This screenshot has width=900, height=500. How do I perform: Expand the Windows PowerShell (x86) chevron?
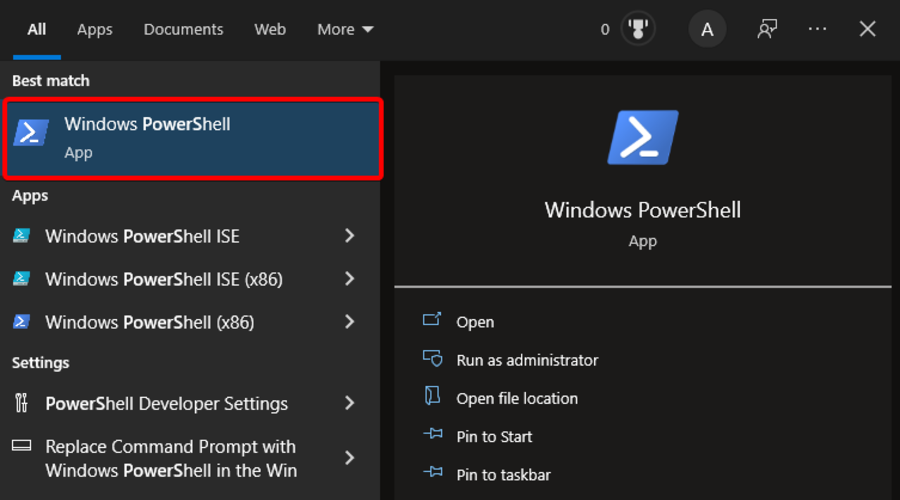(x=349, y=322)
